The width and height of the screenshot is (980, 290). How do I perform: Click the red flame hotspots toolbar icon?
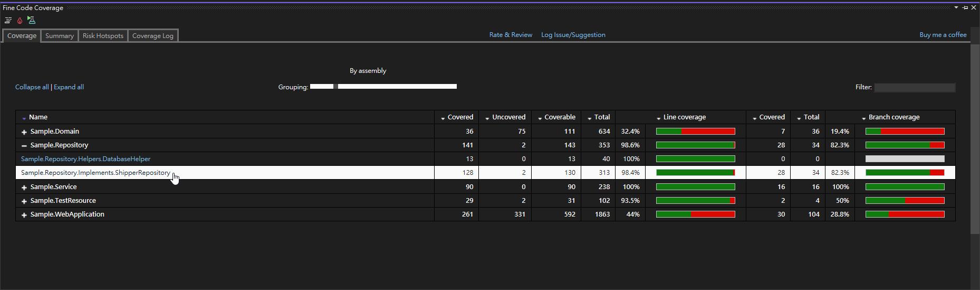click(x=20, y=21)
